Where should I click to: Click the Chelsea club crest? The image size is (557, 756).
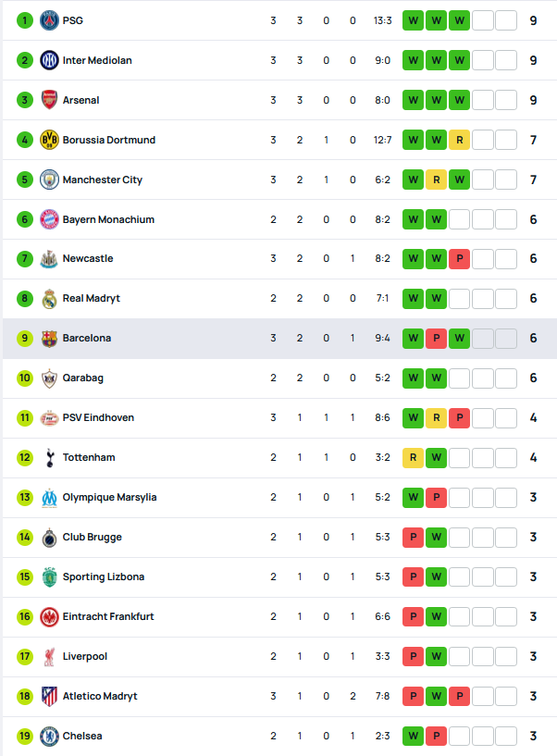coord(49,736)
